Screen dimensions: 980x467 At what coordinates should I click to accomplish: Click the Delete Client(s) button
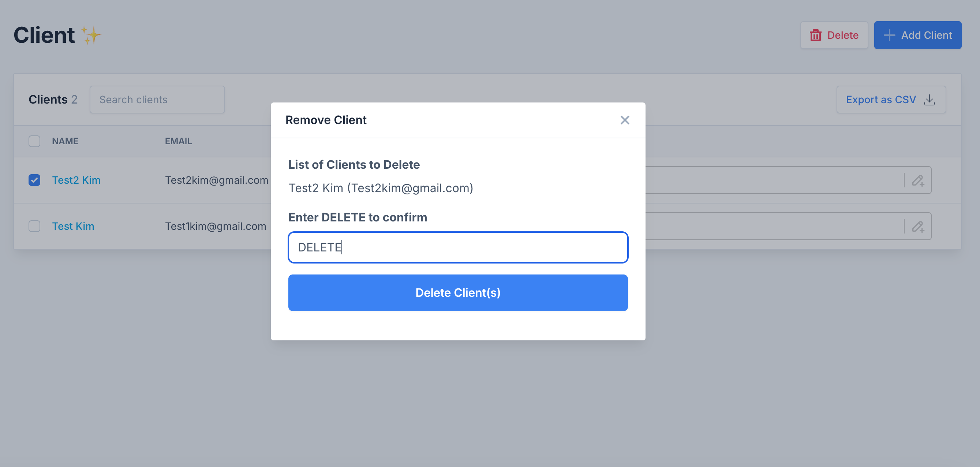458,292
